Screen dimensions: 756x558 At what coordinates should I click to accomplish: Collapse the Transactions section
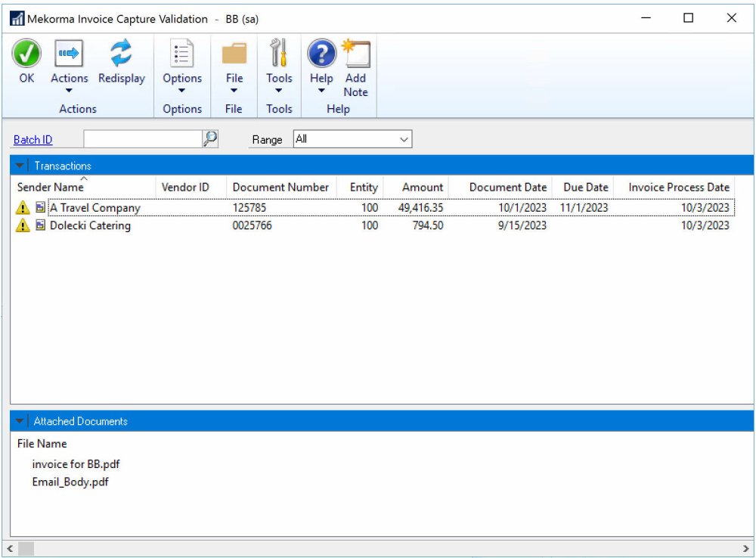(20, 166)
